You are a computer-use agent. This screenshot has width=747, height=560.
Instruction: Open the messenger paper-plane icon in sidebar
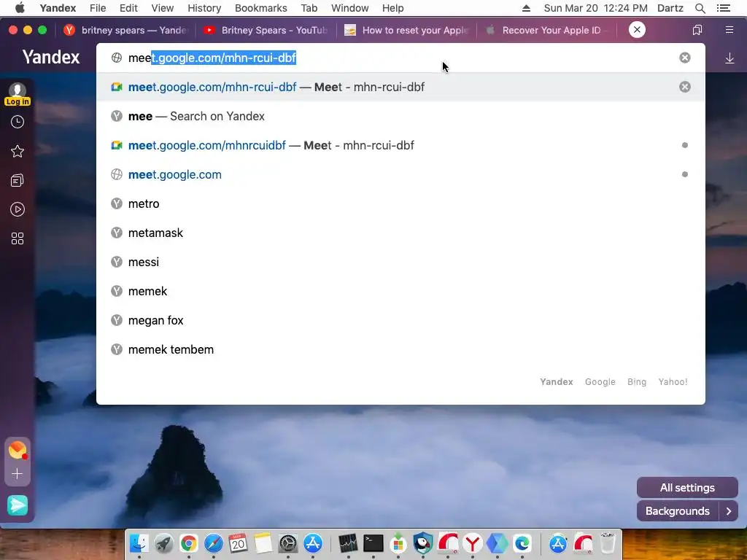click(18, 505)
